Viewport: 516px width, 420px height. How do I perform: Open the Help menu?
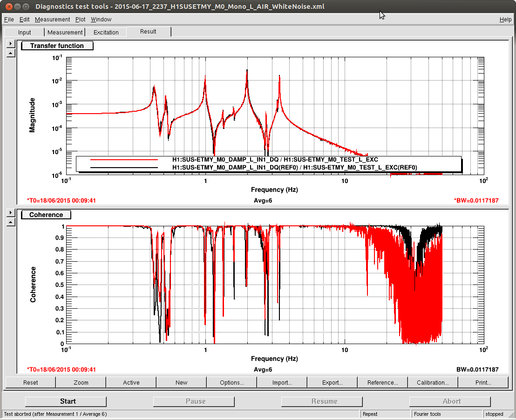[505, 20]
